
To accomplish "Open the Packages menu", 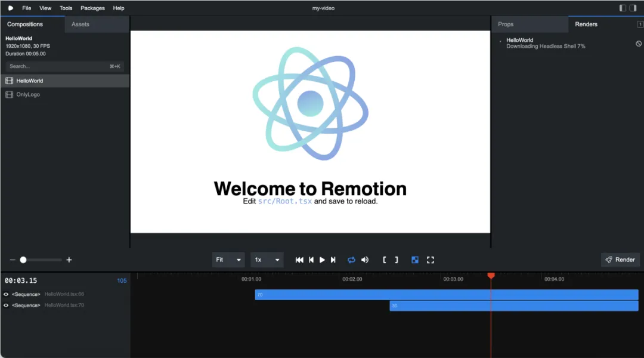I will point(92,8).
